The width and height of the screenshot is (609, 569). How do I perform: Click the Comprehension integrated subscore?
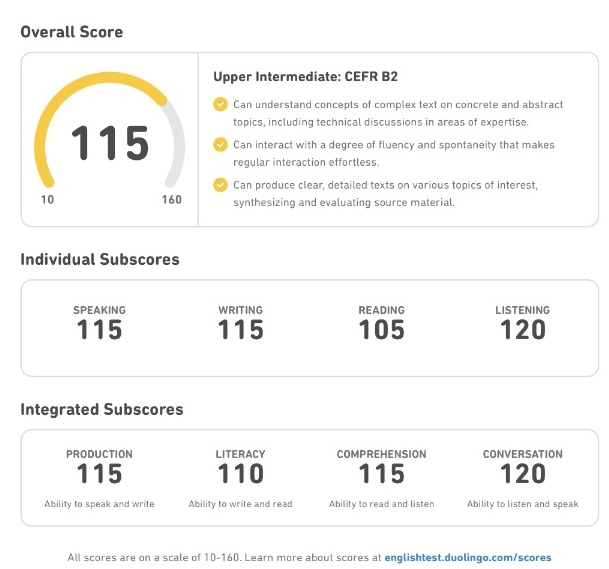382,474
